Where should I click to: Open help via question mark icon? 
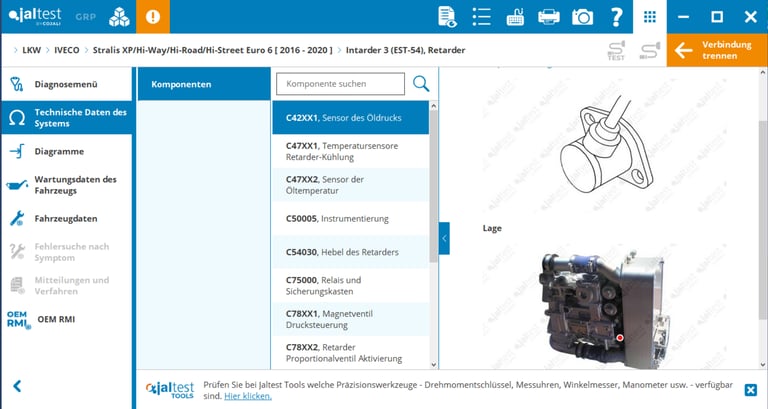point(616,17)
